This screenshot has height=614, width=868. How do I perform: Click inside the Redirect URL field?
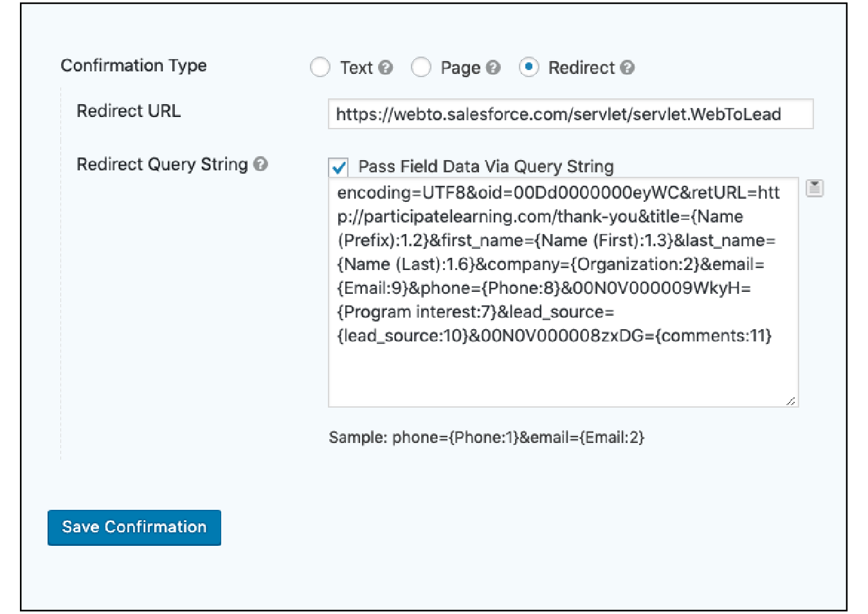coord(570,114)
